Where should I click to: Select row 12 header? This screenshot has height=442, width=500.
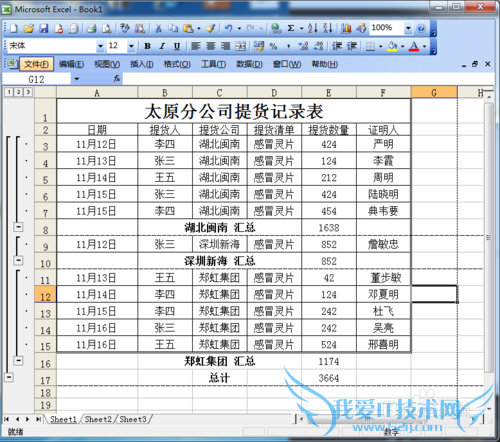(x=45, y=294)
